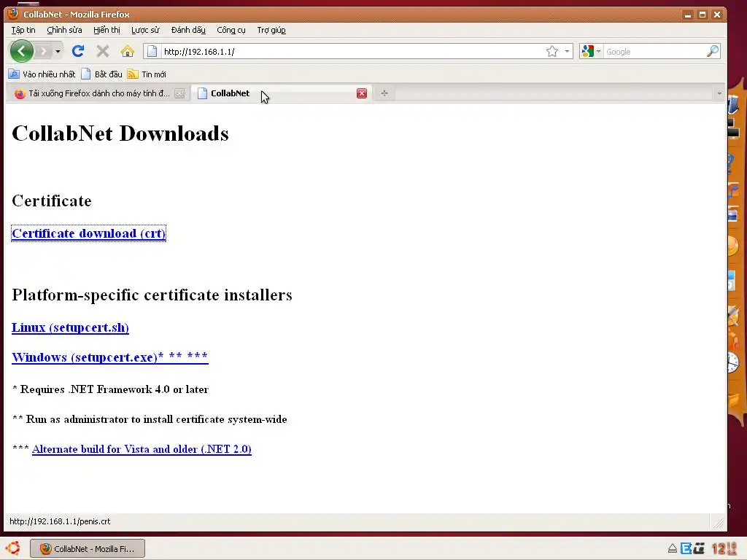Viewport: 747px width, 560px height.
Task: Minimize the Firefox window
Action: pyautogui.click(x=687, y=15)
